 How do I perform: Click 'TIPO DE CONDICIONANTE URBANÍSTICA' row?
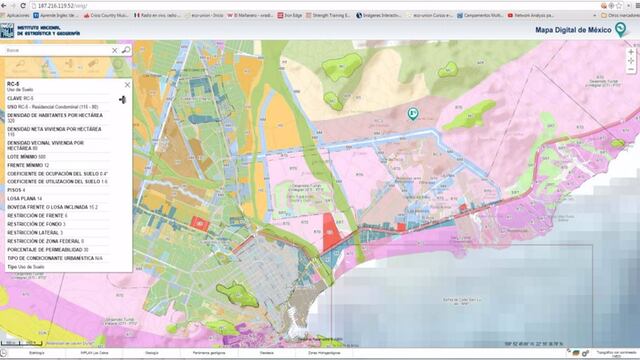[x=58, y=258]
